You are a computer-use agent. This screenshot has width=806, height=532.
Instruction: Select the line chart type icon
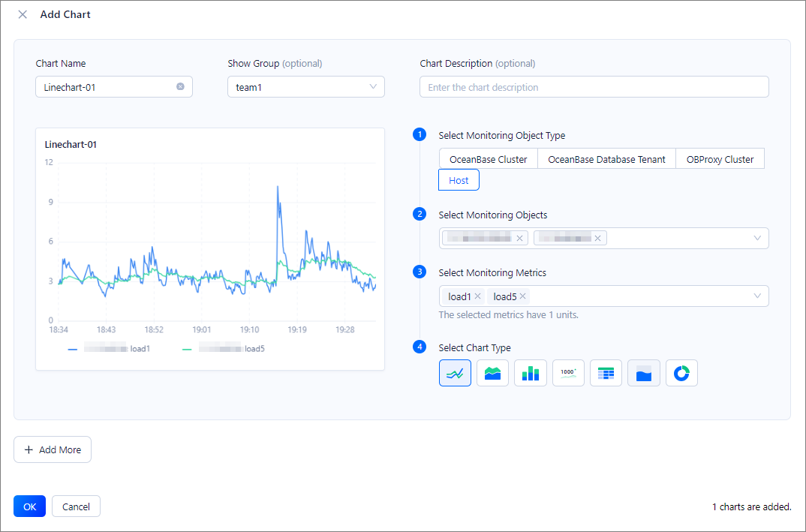point(455,373)
